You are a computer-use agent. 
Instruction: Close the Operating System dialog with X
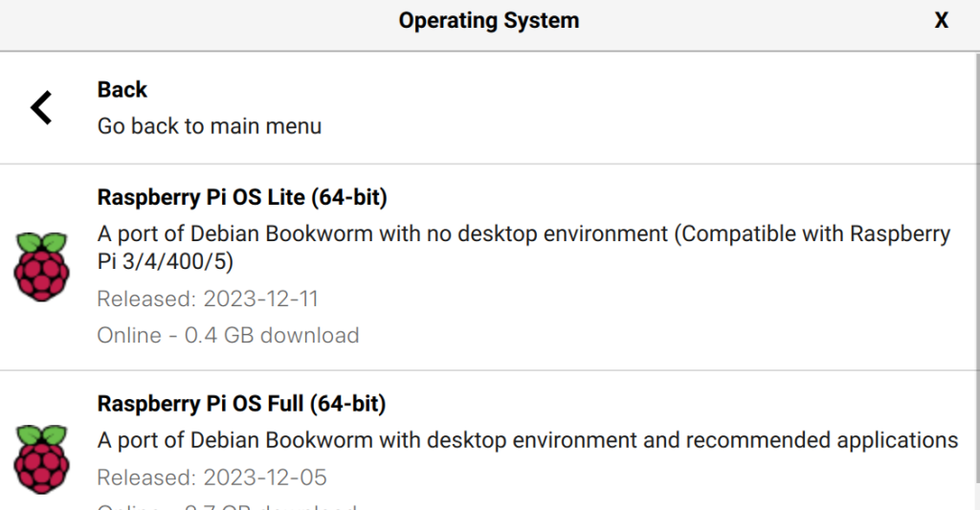click(x=942, y=20)
